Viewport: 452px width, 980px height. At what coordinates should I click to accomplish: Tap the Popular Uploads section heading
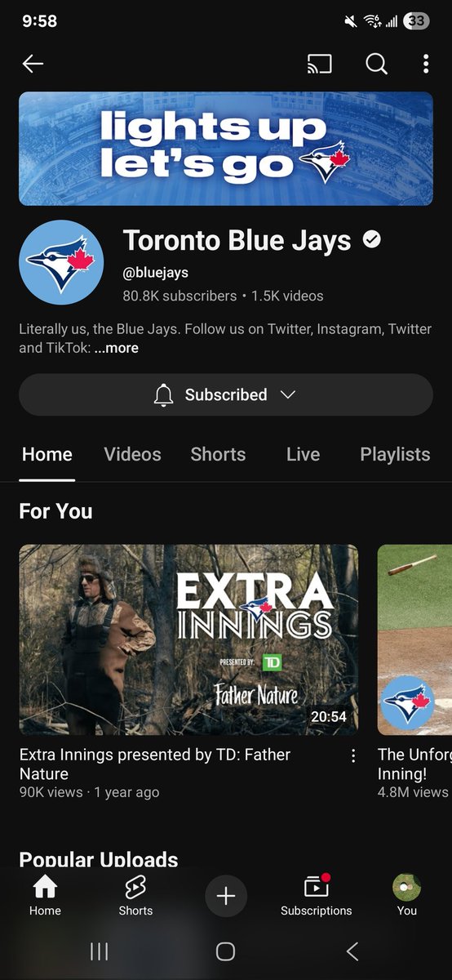tap(98, 859)
